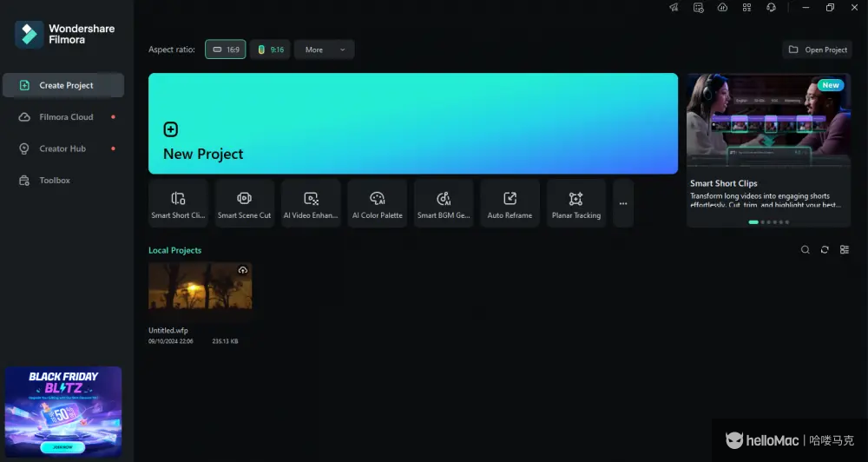Open the Smart Short Clips tool
Screen dimensions: 868x462
tap(178, 203)
